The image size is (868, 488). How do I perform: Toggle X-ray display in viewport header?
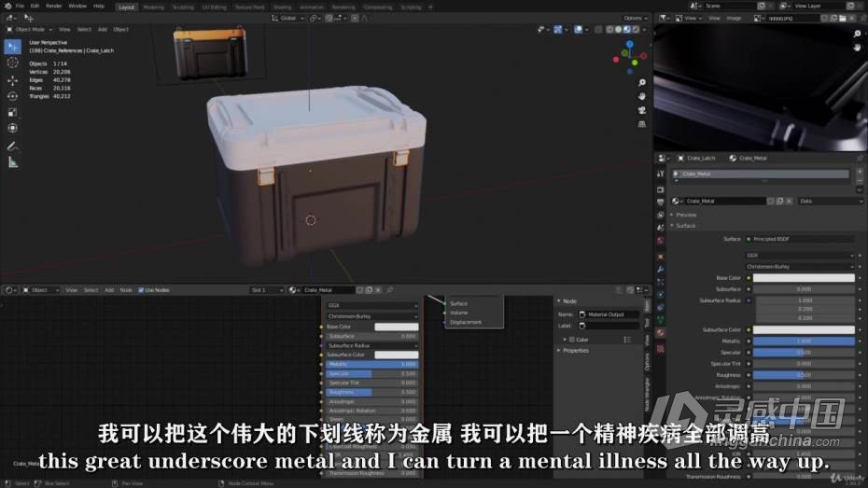[598, 29]
